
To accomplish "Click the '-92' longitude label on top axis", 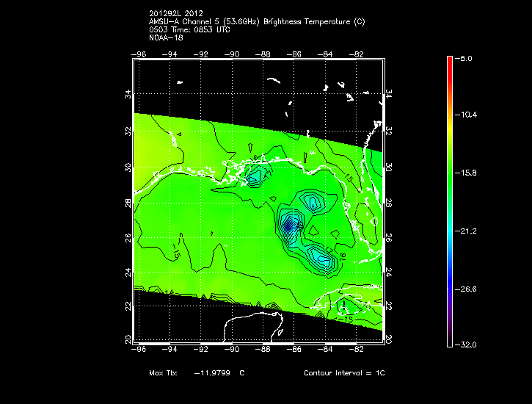I will tap(201, 54).
